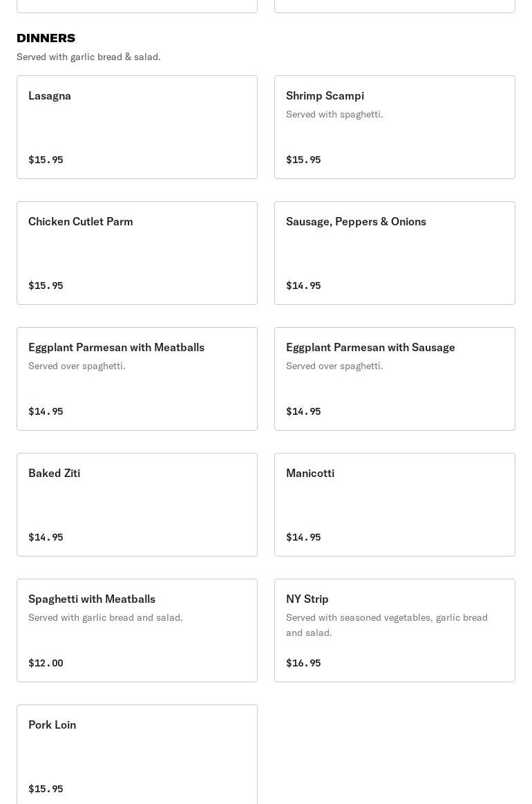Select the Manicotti dinner card
532x804 pixels.
pyautogui.click(x=395, y=505)
